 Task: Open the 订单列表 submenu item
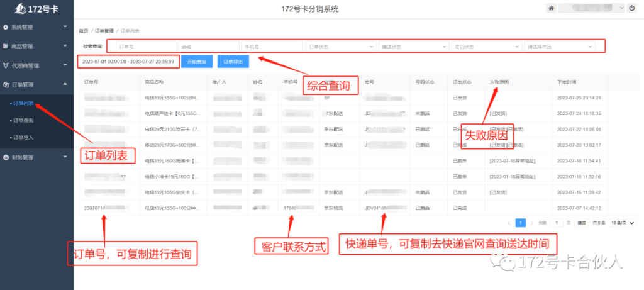[23, 103]
